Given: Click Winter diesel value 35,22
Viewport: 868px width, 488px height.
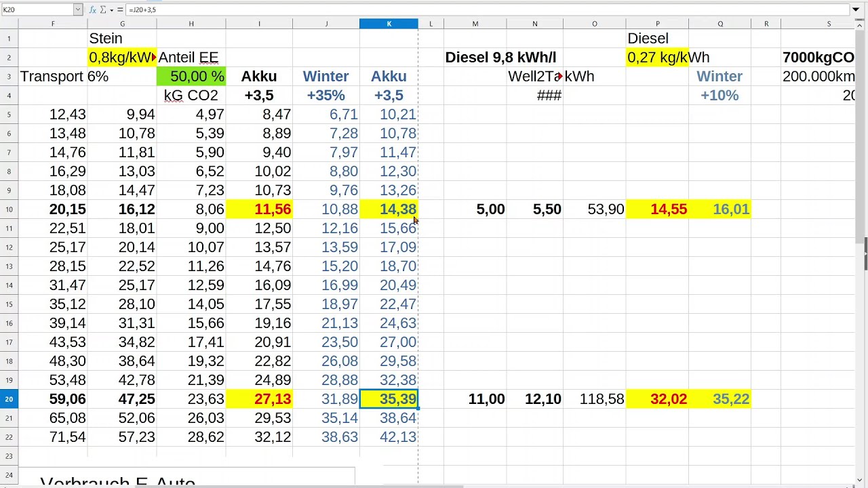Looking at the screenshot, I should [720, 399].
